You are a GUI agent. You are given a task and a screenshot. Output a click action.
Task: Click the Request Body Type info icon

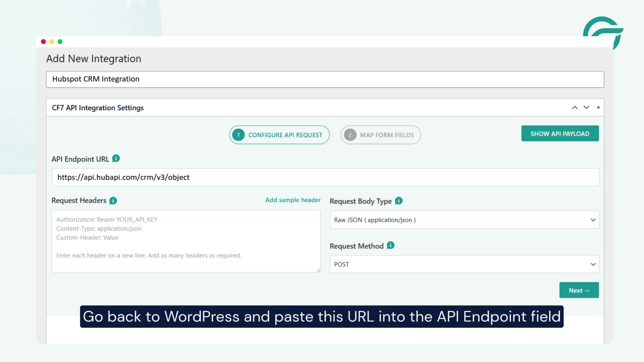398,201
